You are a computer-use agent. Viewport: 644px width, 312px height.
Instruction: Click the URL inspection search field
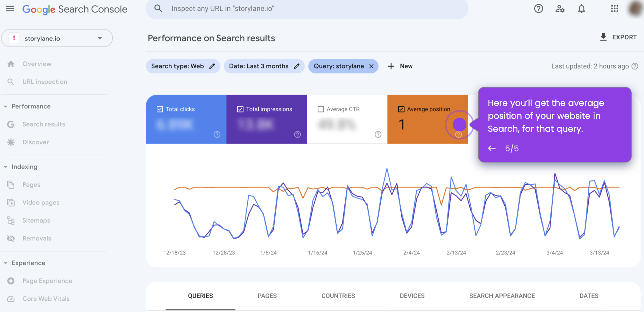coord(307,8)
